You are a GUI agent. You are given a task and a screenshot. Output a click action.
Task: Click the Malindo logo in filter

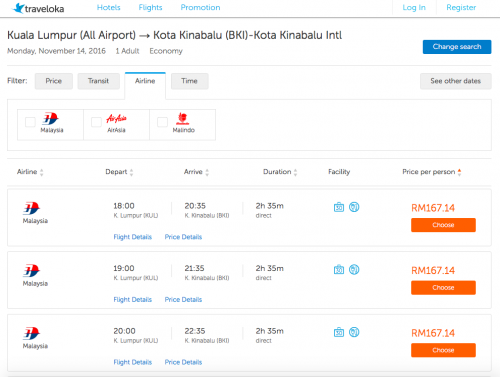pos(182,119)
